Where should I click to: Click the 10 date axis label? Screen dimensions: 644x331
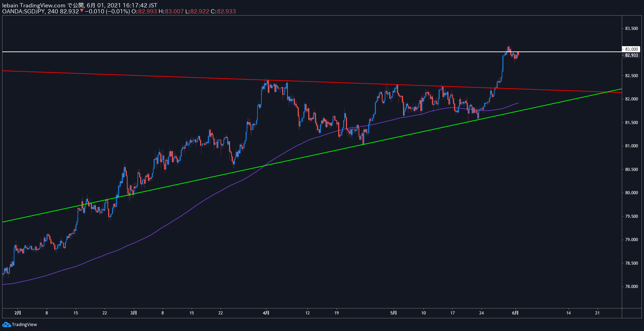tap(423, 313)
